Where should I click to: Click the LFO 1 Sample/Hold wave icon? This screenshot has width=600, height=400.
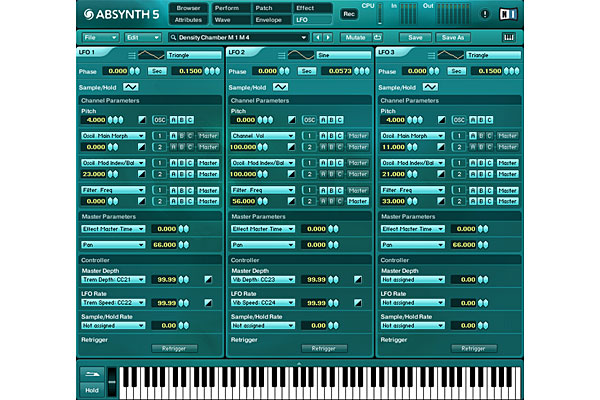[x=130, y=87]
